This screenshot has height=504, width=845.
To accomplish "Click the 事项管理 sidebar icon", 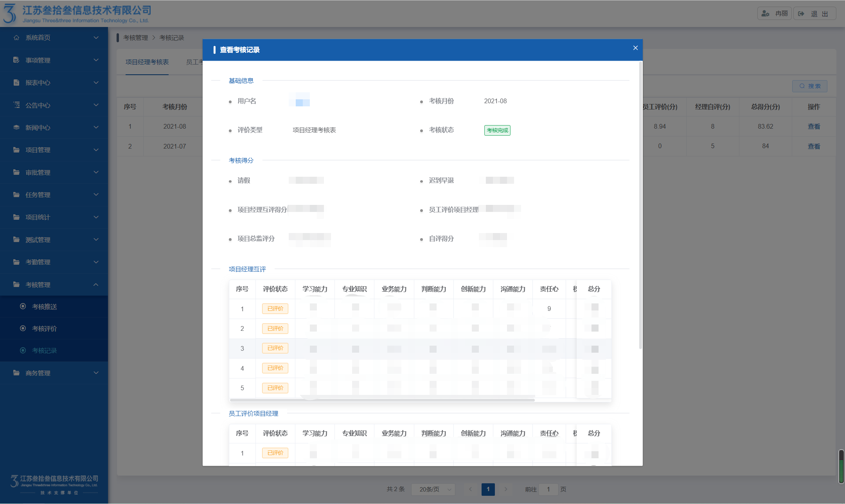I will click(16, 60).
